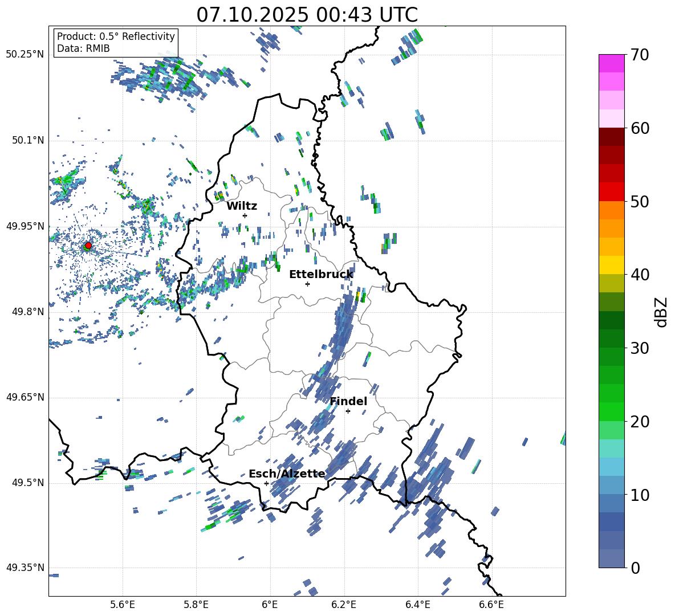Click the 6.2°E longitude label
This screenshot has width=675, height=616.
(x=344, y=605)
